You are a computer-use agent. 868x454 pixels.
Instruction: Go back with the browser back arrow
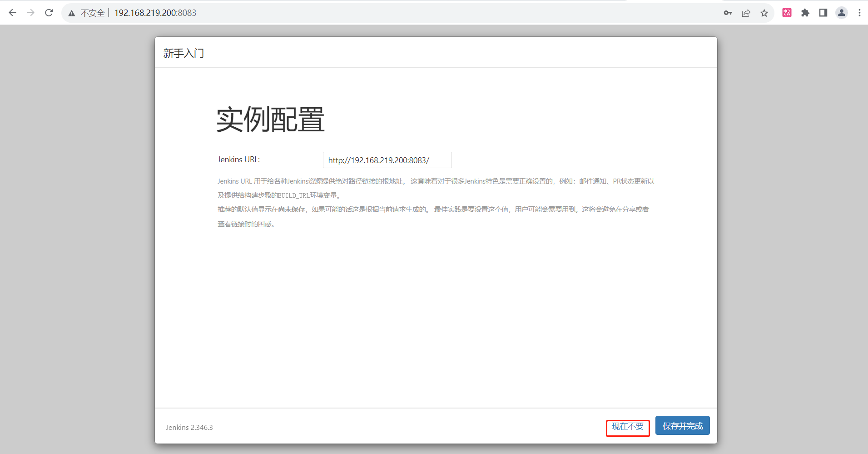pyautogui.click(x=13, y=13)
